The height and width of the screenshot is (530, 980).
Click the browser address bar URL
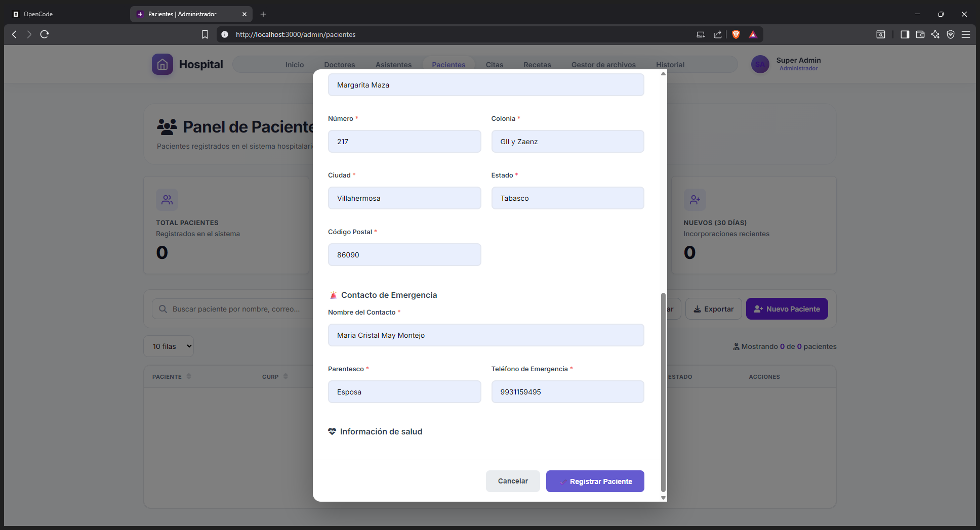(296, 34)
